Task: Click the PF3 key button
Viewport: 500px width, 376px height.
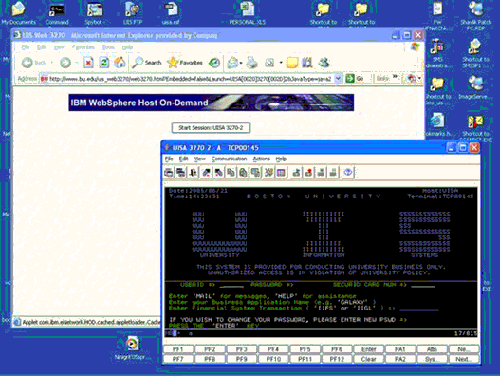Action: (241, 349)
